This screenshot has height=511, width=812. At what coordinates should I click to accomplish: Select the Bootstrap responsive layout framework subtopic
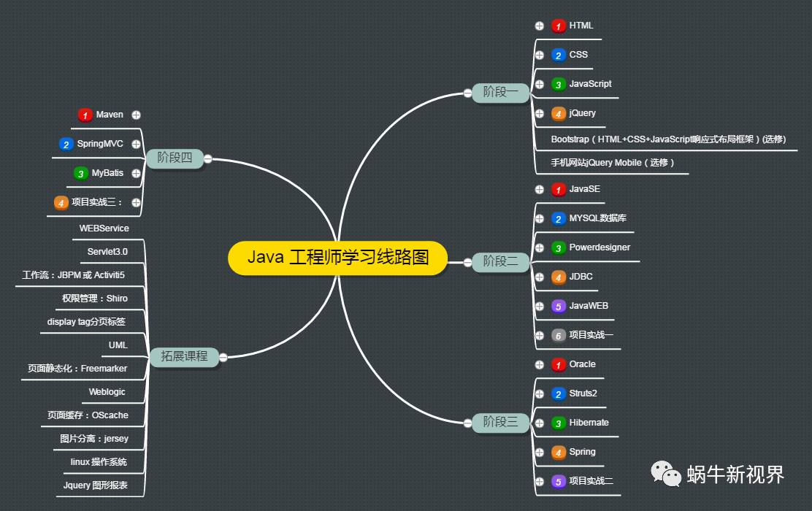(668, 139)
